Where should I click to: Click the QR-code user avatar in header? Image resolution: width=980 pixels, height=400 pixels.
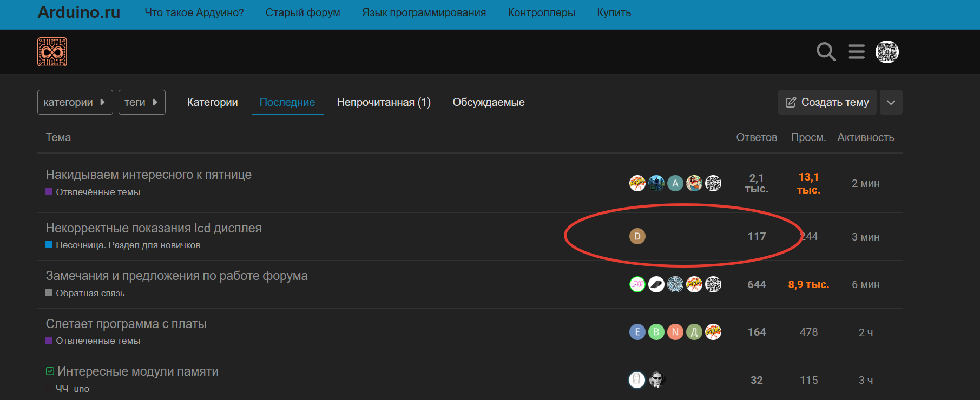click(x=887, y=52)
